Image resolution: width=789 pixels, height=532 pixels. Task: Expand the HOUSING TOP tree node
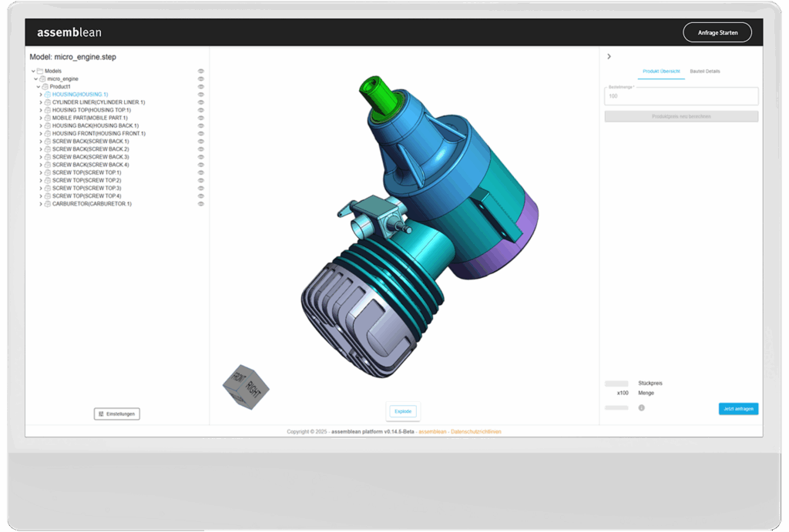point(41,110)
